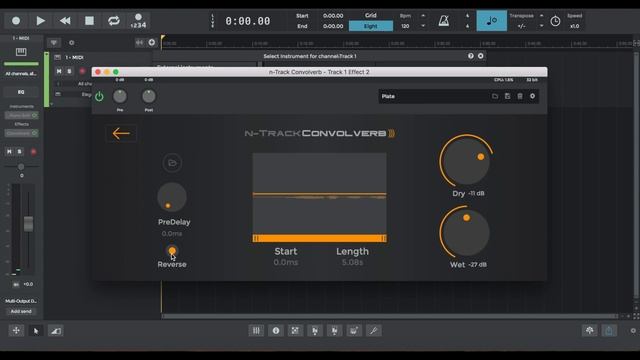This screenshot has width=640, height=360.
Task: Open preset folder icon in Convolverb
Action: 495,96
